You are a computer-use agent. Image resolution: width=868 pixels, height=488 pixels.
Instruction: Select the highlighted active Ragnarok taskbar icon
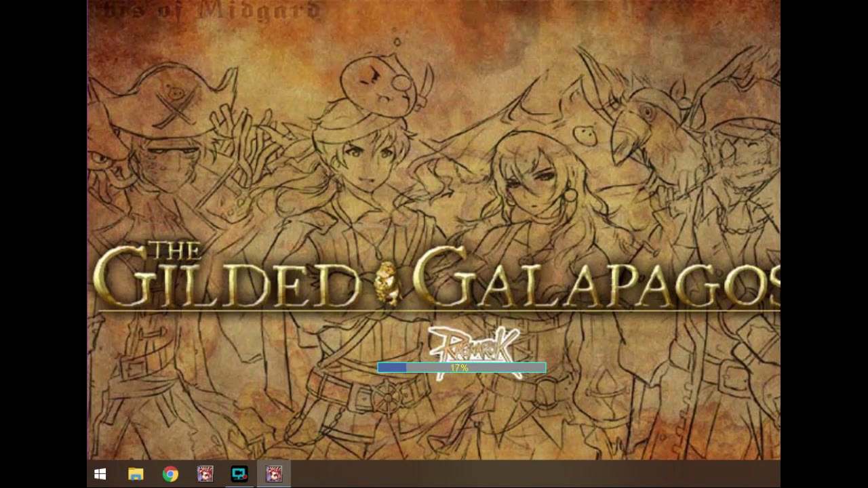coord(274,474)
